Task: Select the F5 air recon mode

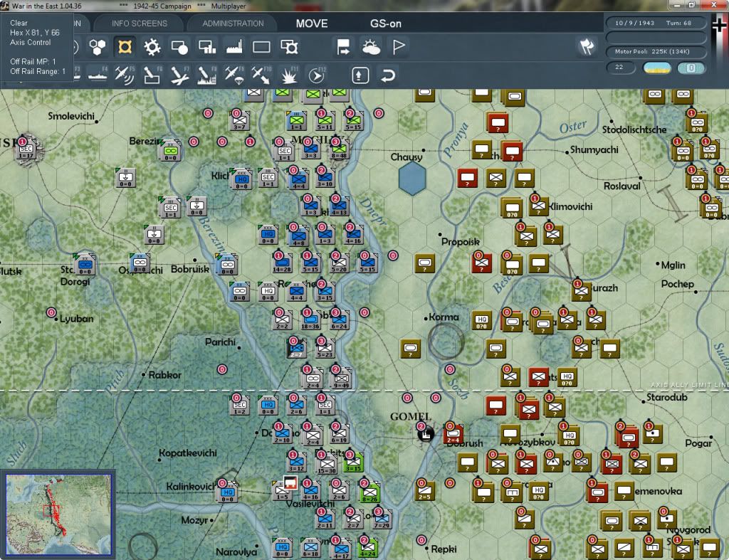Action: [x=125, y=75]
